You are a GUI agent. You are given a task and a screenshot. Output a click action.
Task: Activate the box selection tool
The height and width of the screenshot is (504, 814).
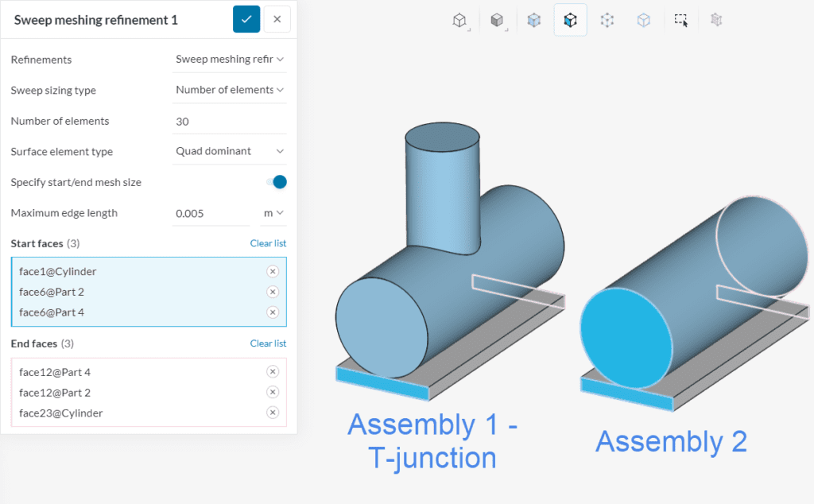pyautogui.click(x=680, y=20)
